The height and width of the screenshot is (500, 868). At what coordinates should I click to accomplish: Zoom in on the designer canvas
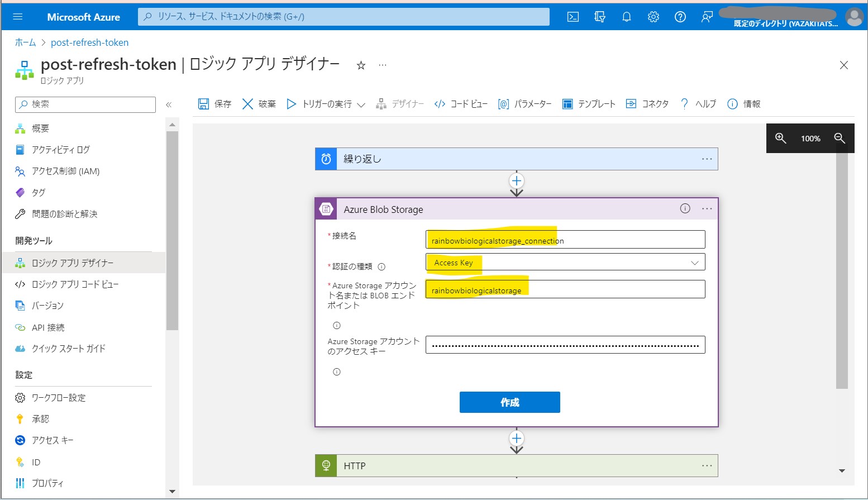[781, 139]
